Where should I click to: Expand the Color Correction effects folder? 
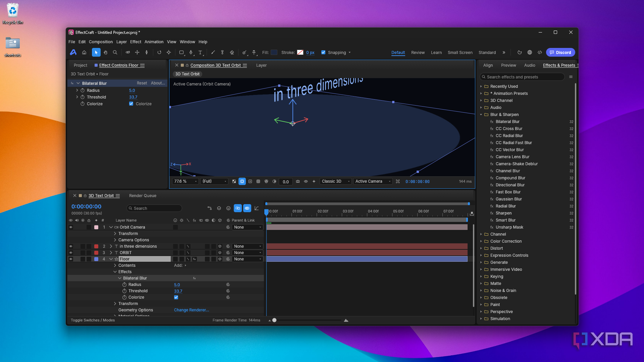click(x=481, y=241)
